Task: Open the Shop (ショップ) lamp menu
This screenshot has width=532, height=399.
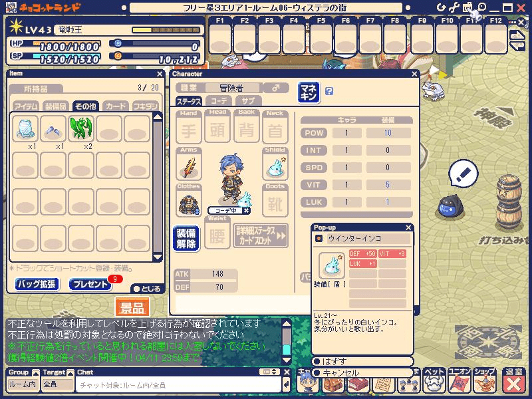Action: click(x=484, y=380)
